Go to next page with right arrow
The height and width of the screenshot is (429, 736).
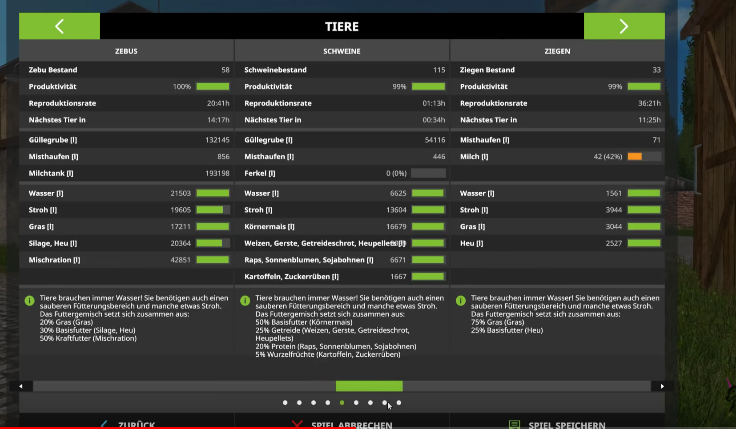tap(624, 26)
